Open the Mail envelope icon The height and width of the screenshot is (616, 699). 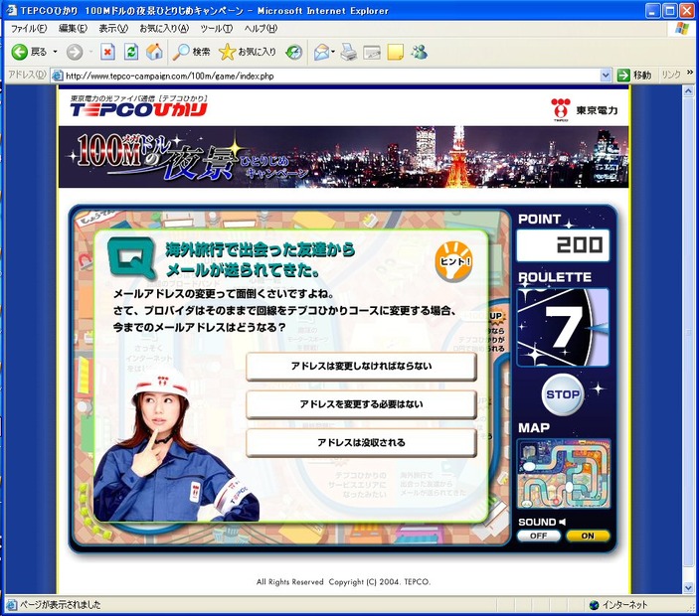[321, 52]
